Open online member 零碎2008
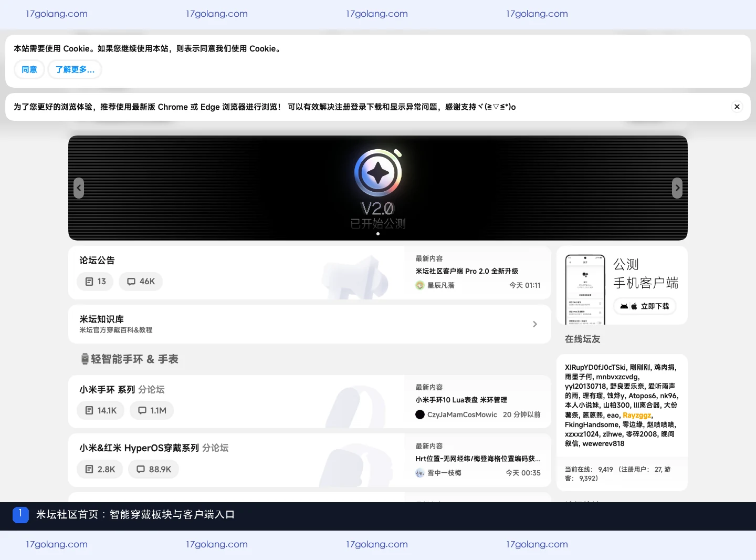The image size is (756, 560). pyautogui.click(x=642, y=434)
